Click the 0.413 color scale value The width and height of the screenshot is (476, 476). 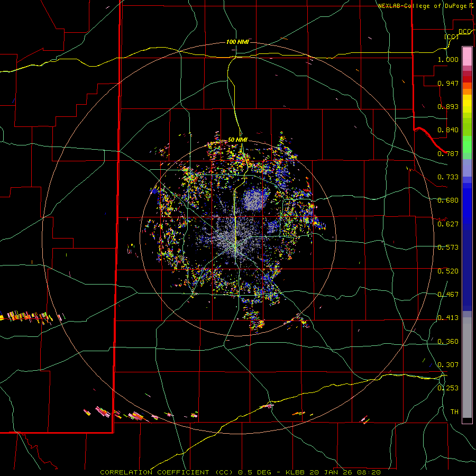coord(448,318)
